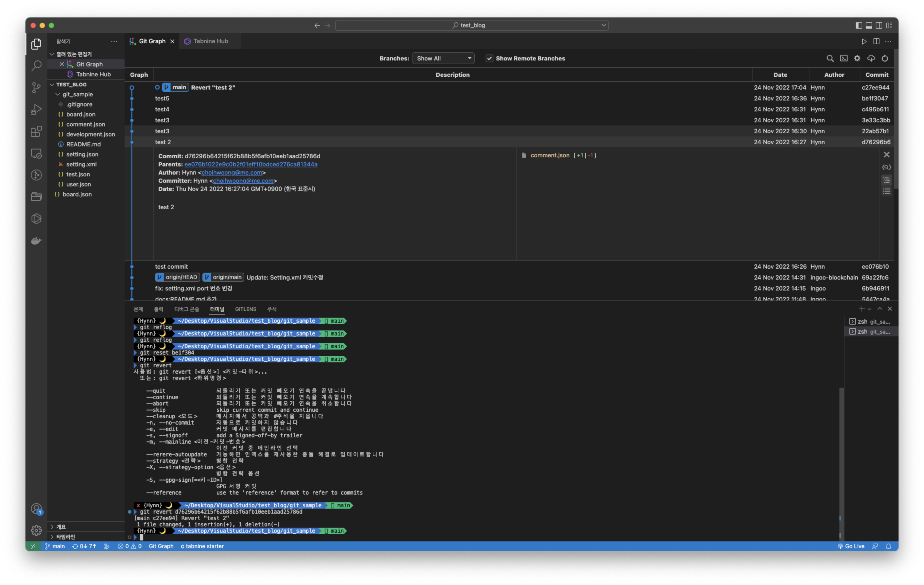Maximize the terminal panel size
This screenshot has width=924, height=585.
[x=880, y=309]
